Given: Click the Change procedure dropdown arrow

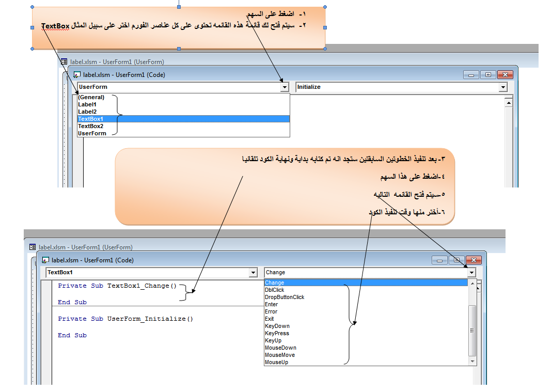Looking at the screenshot, I should pos(472,273).
